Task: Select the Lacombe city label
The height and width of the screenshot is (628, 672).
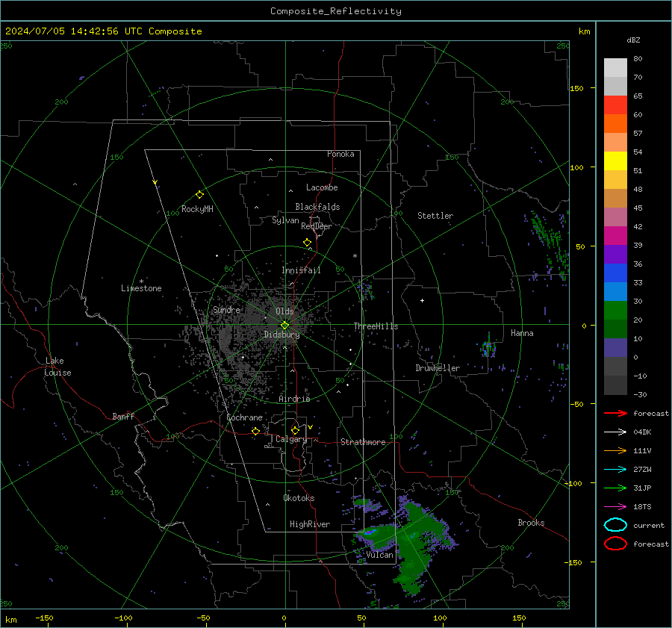Action: pyautogui.click(x=322, y=187)
